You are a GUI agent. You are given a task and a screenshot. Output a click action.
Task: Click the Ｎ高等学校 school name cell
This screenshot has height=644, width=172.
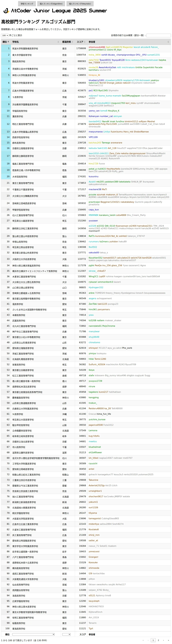click(x=36, y=414)
